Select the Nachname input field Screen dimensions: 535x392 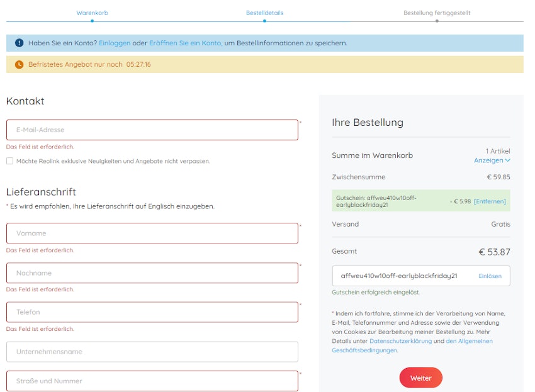coord(152,273)
